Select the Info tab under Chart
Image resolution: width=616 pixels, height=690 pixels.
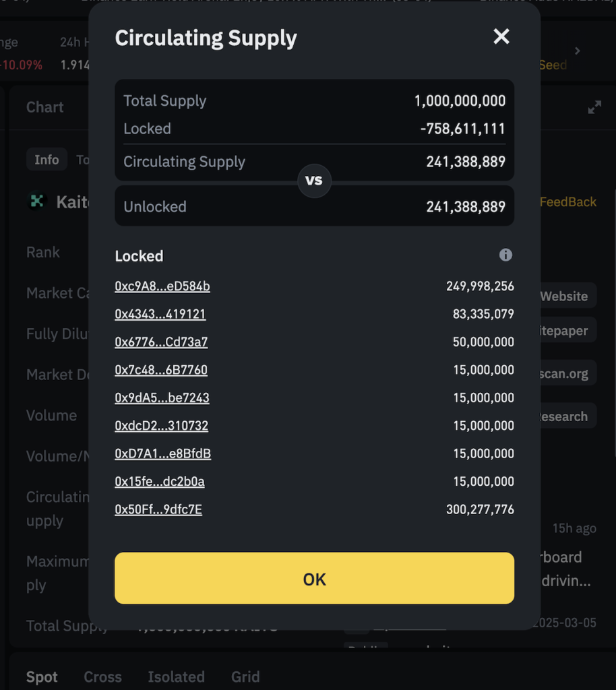47,160
